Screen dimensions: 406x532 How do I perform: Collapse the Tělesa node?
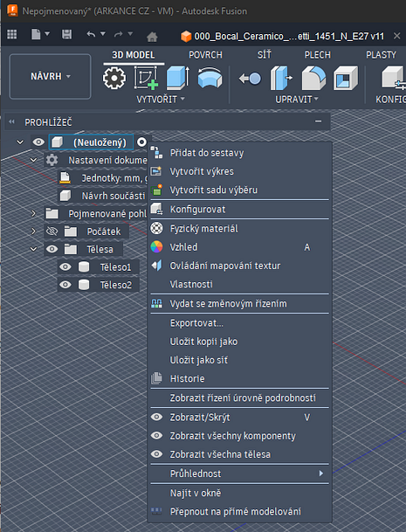(33, 249)
